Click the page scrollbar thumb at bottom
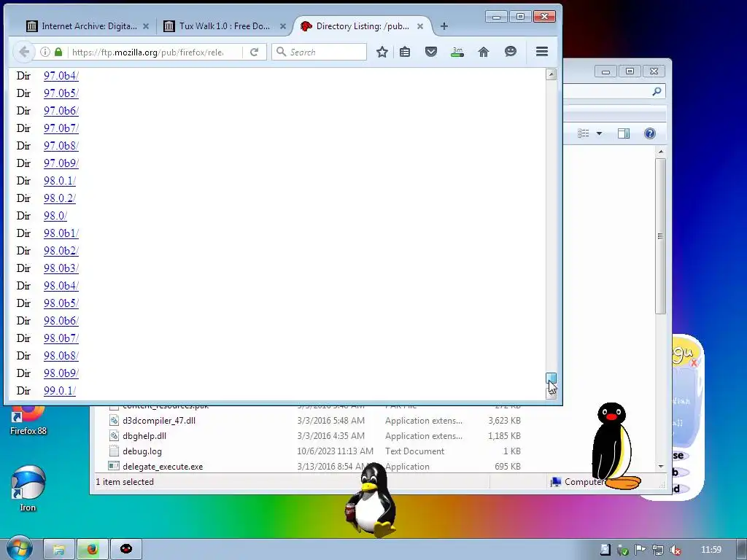The image size is (747, 560). click(551, 378)
